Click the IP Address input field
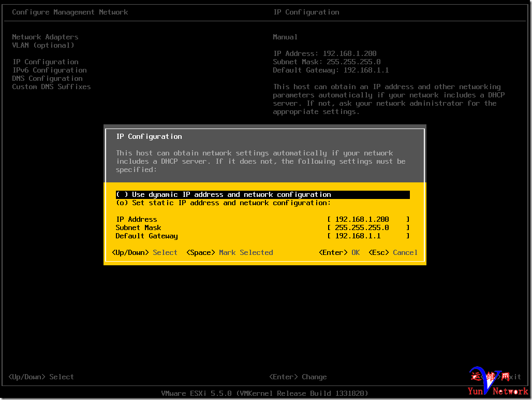This screenshot has width=532, height=400. point(368,219)
